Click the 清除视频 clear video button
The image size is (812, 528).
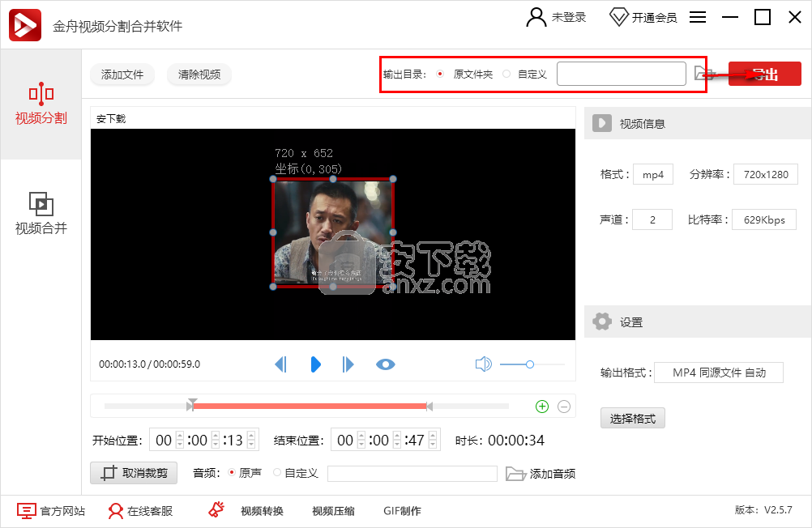(x=199, y=75)
